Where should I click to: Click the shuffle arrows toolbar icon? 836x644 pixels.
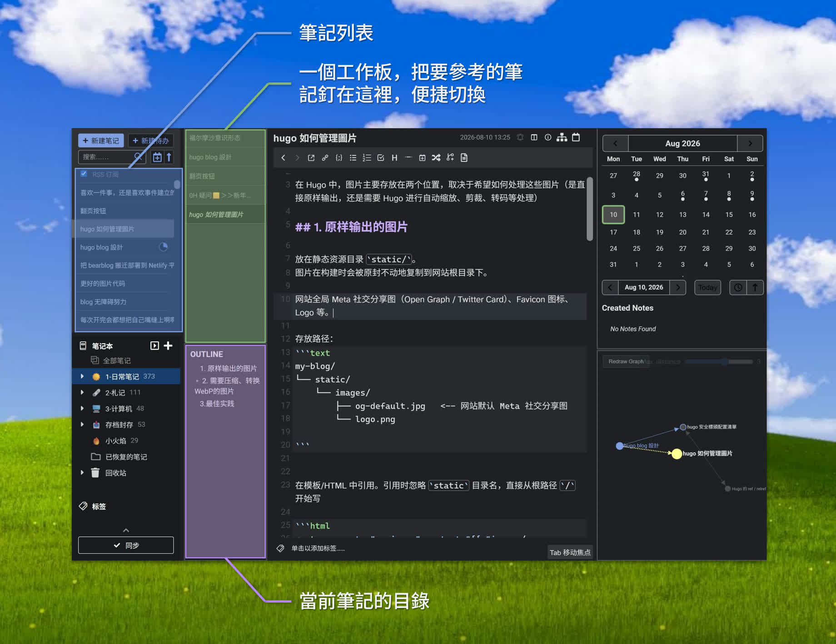(x=436, y=158)
